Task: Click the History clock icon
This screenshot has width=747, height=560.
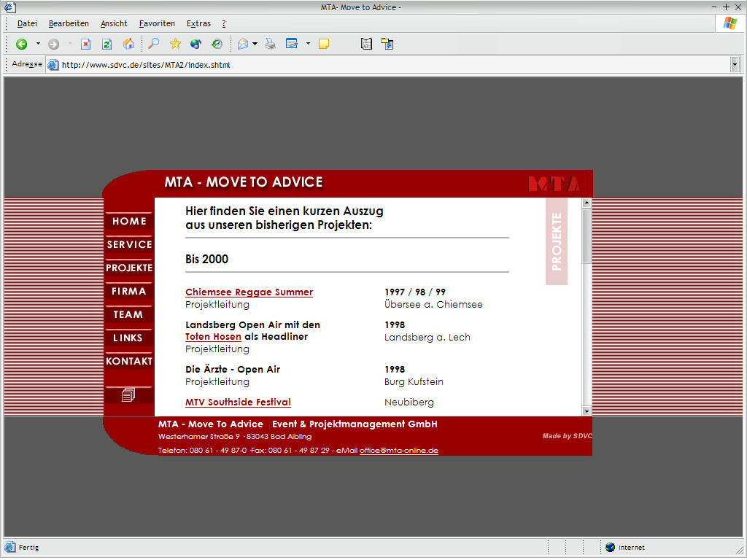Action: click(x=217, y=44)
